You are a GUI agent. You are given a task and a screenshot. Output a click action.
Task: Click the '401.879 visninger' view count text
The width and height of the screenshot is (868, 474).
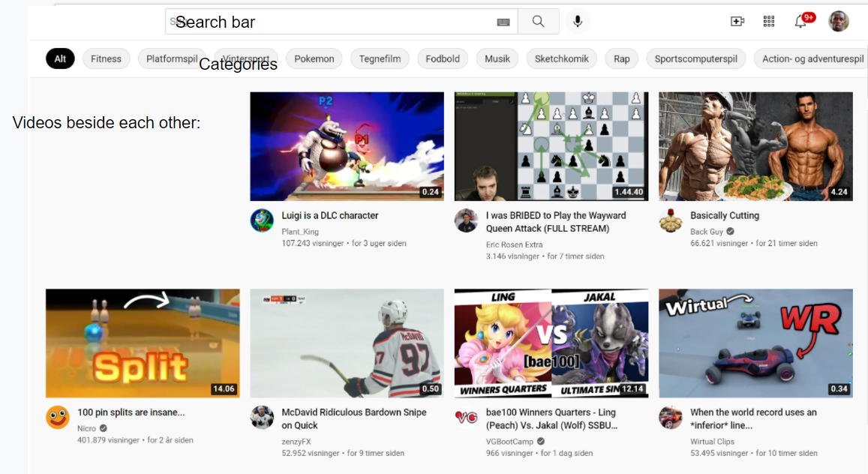point(109,440)
